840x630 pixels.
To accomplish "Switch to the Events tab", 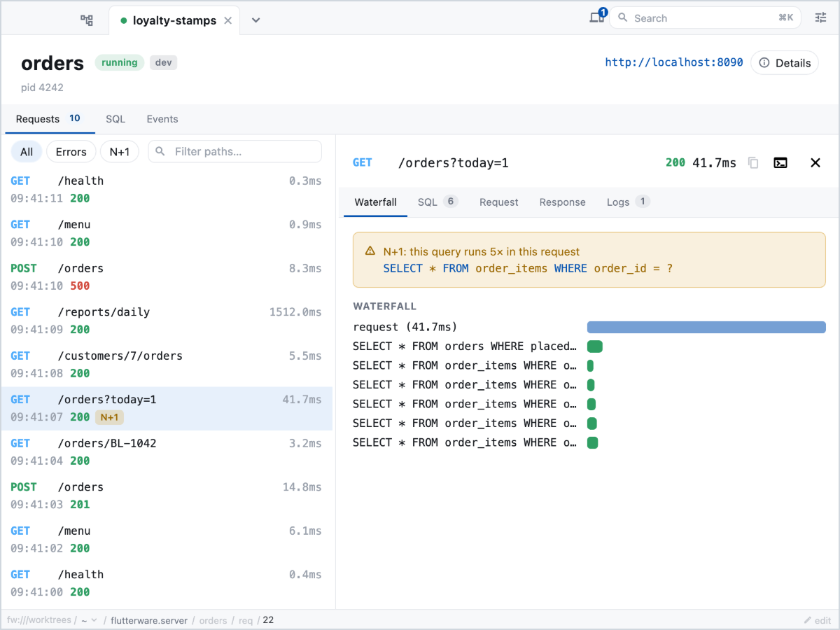I will (x=162, y=119).
